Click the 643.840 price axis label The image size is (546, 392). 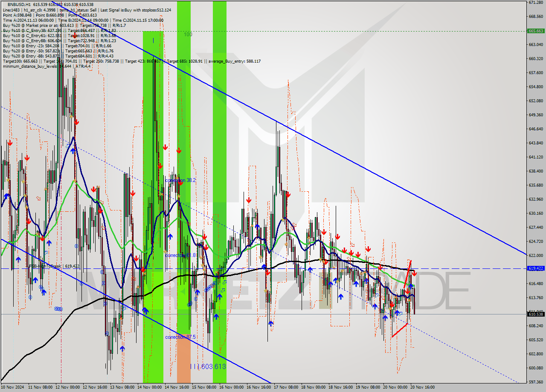536,143
